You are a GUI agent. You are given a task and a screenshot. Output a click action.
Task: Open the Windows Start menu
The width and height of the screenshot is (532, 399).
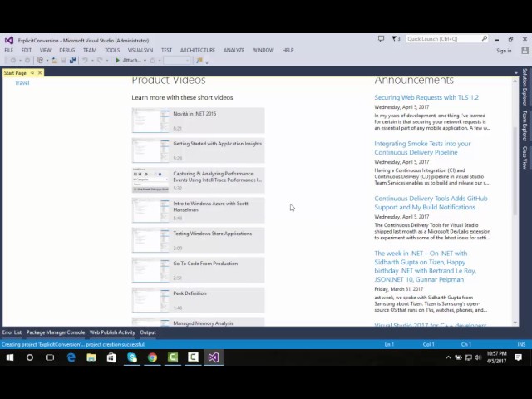click(10, 357)
